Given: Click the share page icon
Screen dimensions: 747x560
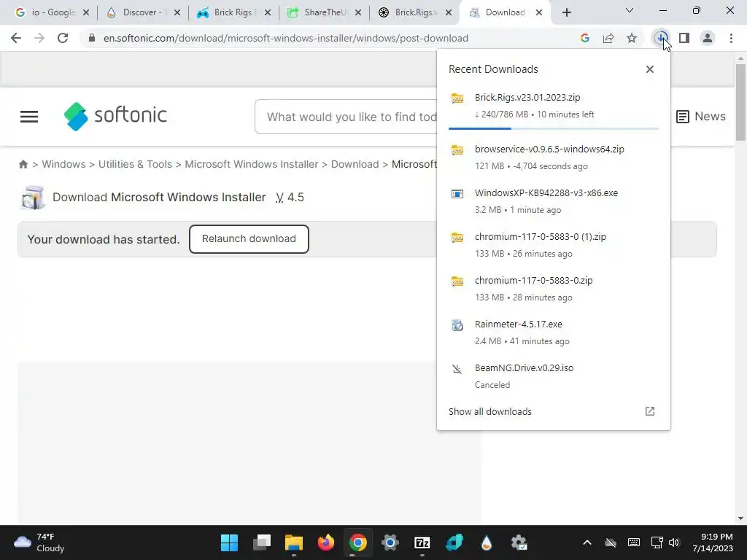Looking at the screenshot, I should [608, 38].
